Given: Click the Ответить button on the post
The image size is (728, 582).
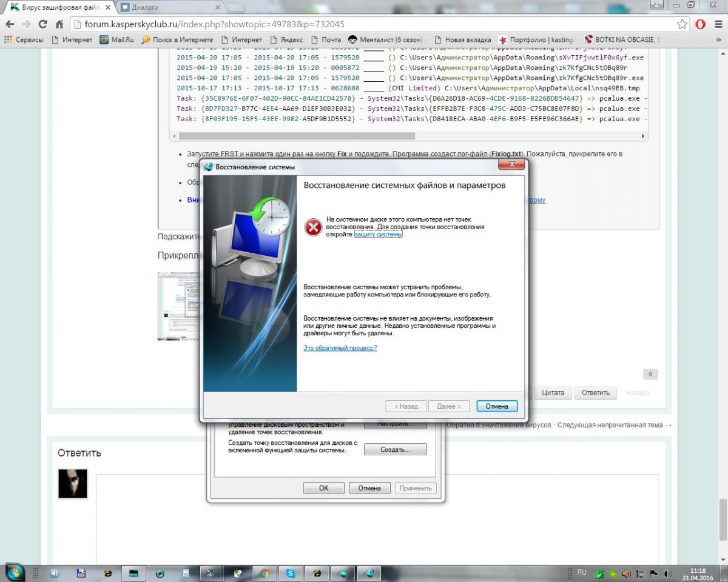Looking at the screenshot, I should [595, 392].
